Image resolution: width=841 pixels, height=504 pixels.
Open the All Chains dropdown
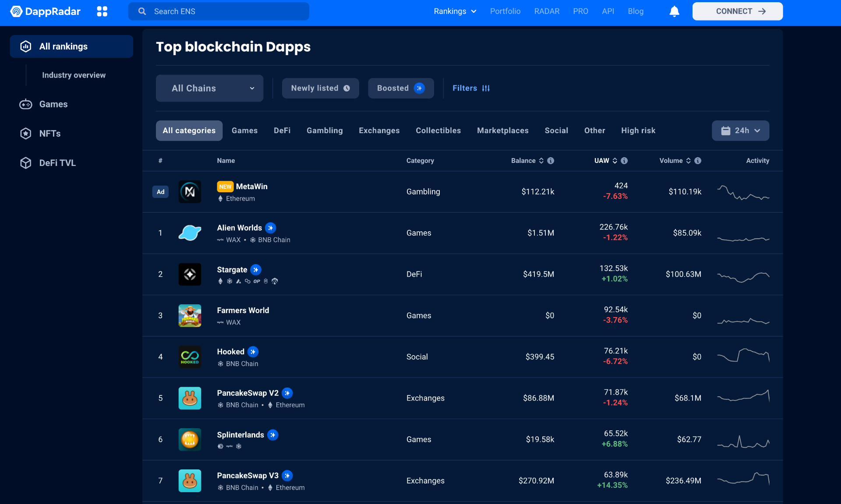[x=209, y=88]
